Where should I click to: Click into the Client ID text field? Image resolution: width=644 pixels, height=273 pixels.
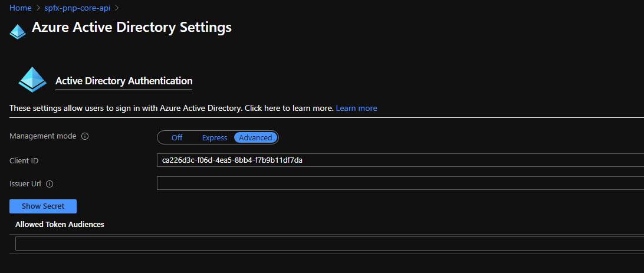400,160
